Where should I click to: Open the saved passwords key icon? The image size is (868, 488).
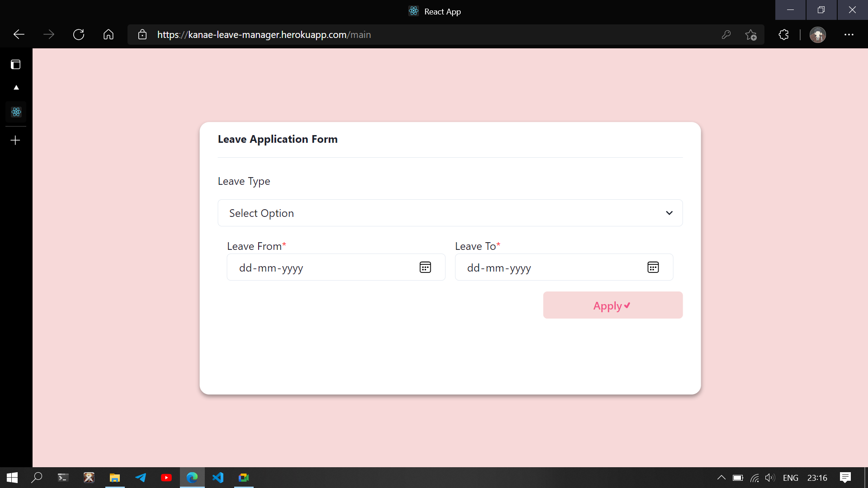coord(726,34)
